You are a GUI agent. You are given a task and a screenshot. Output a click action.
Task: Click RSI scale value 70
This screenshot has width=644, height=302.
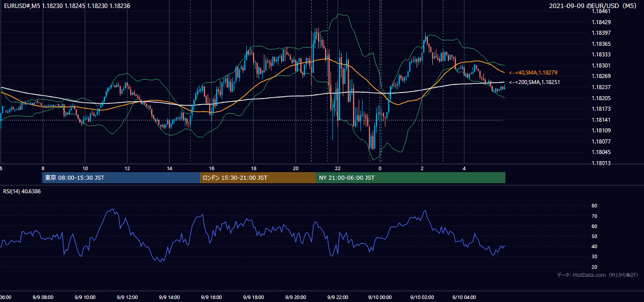coord(594,216)
